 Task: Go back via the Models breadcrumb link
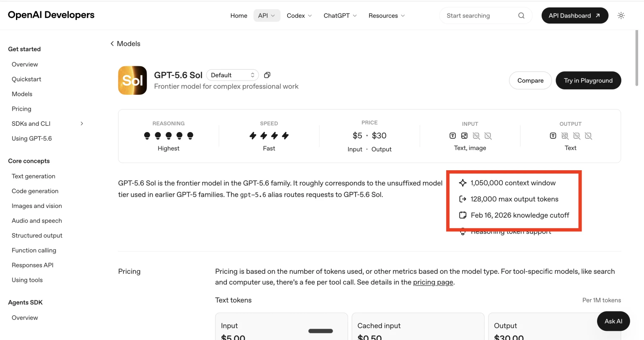128,44
